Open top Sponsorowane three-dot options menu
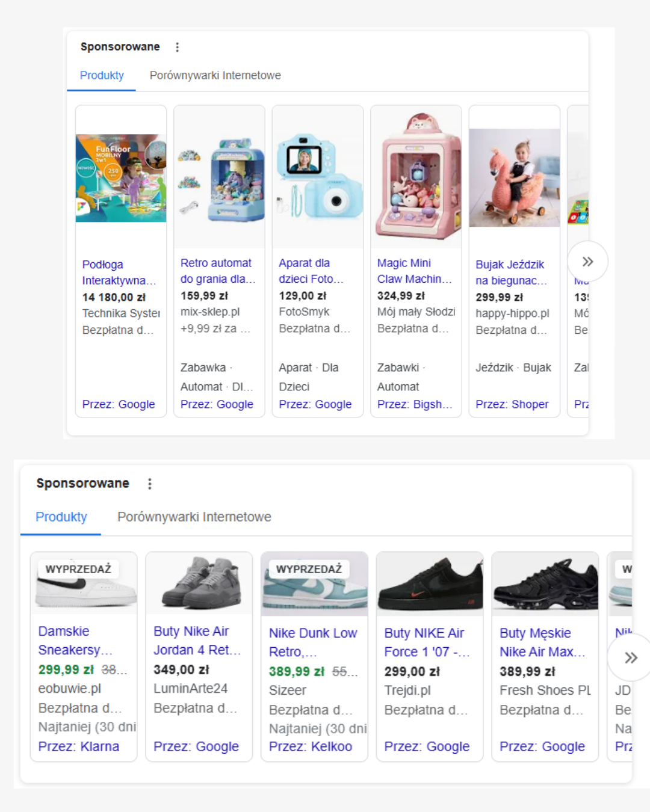 pos(177,47)
